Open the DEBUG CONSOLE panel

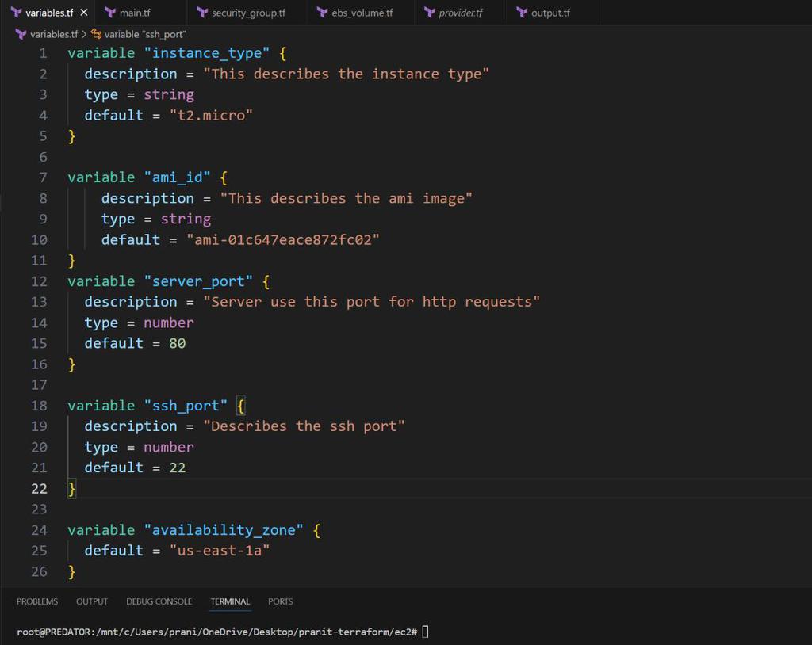(159, 601)
